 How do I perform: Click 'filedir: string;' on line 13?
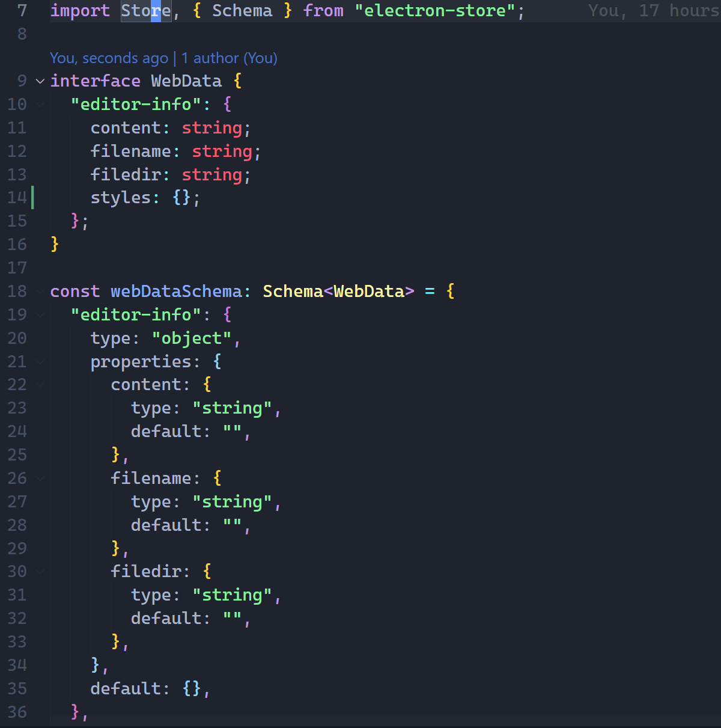coord(171,175)
